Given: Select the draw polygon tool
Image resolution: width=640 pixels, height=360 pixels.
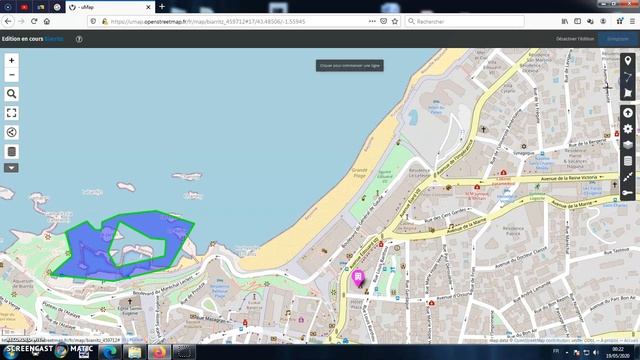Looking at the screenshot, I should click(628, 93).
